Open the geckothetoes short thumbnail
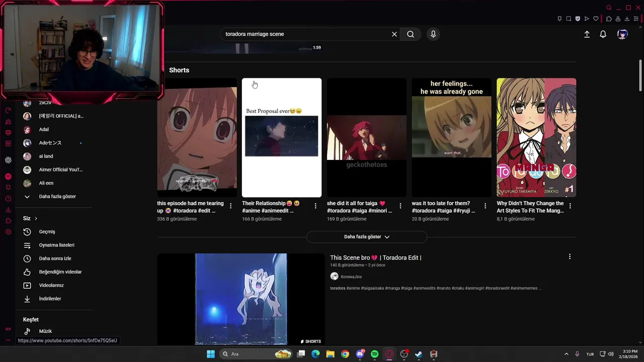644x362 pixels. (x=367, y=137)
